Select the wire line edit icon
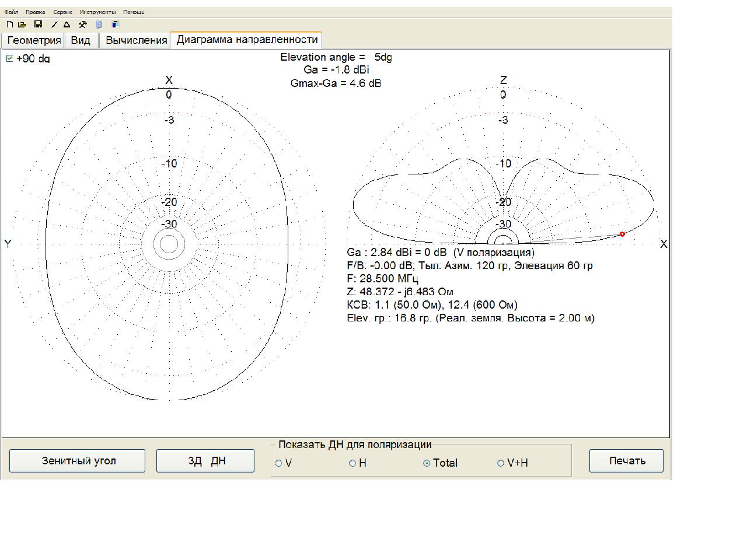This screenshot has height=560, width=747. [55, 24]
